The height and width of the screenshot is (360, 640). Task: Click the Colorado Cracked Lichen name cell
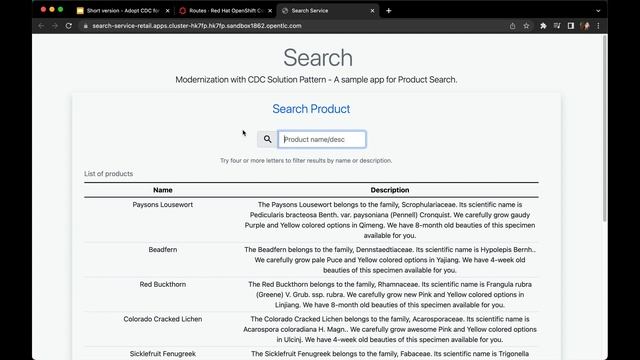(x=162, y=319)
